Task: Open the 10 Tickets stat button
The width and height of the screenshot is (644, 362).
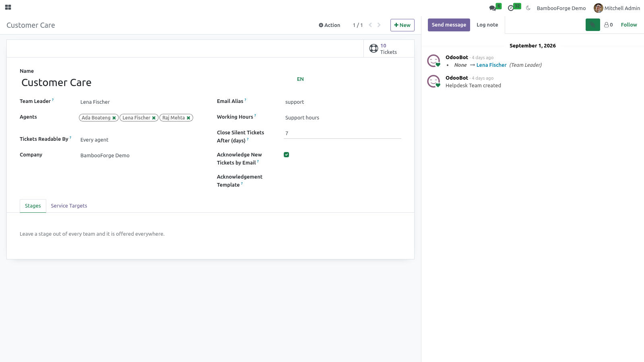Action: (x=389, y=49)
